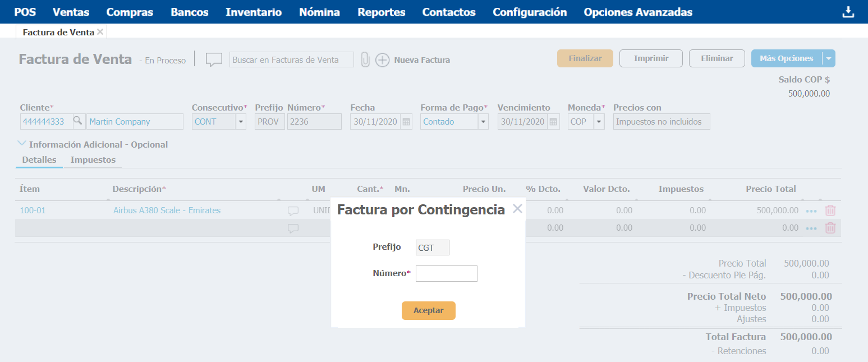The width and height of the screenshot is (868, 362).
Task: Click the client search magnifier icon
Action: [78, 121]
